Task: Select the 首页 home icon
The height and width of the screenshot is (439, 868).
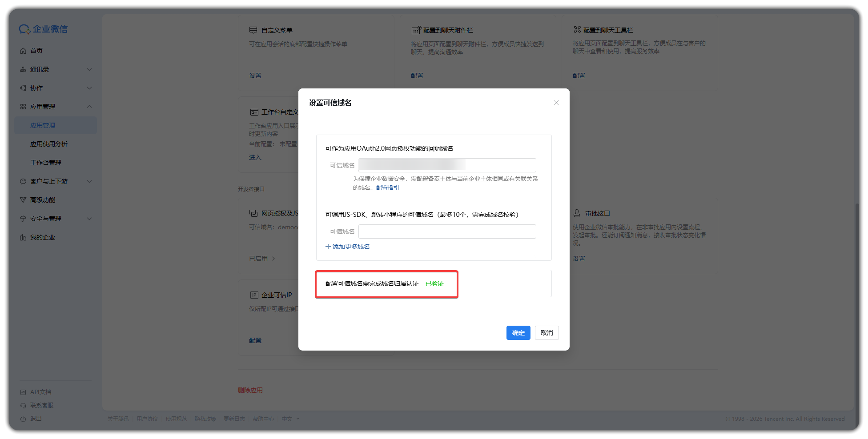Action: click(23, 51)
